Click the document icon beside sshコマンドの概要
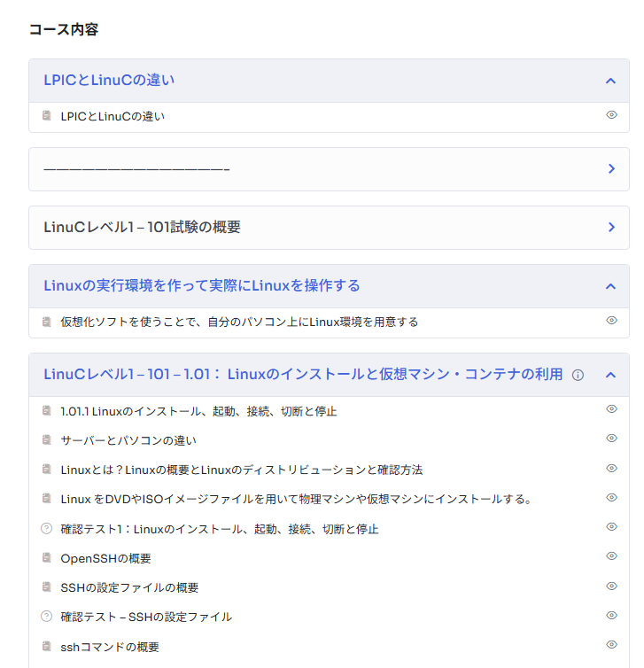This screenshot has height=668, width=644. click(47, 646)
